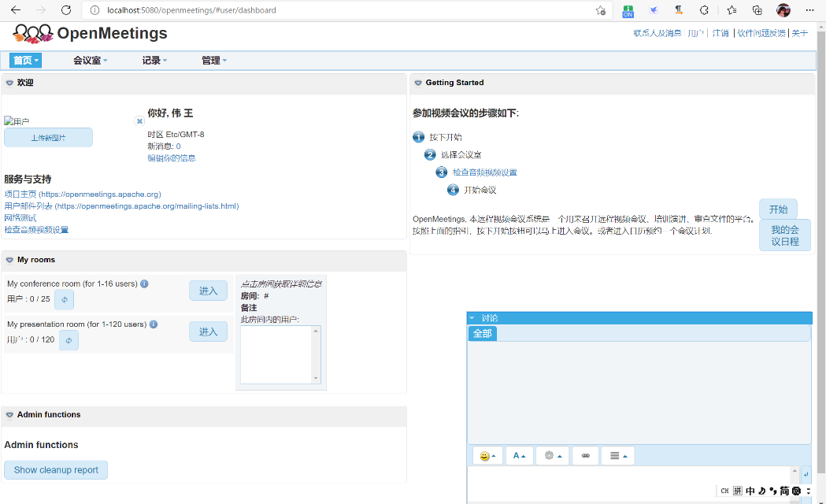Viewport: 826px width, 504px height.
Task: Click the 我的会议日程 calendar button
Action: point(785,235)
